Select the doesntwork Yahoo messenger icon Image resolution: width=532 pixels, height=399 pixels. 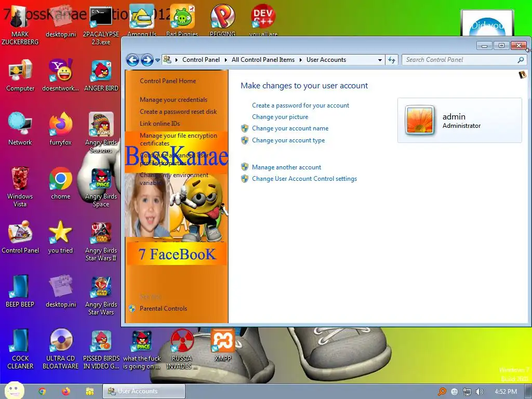click(60, 75)
